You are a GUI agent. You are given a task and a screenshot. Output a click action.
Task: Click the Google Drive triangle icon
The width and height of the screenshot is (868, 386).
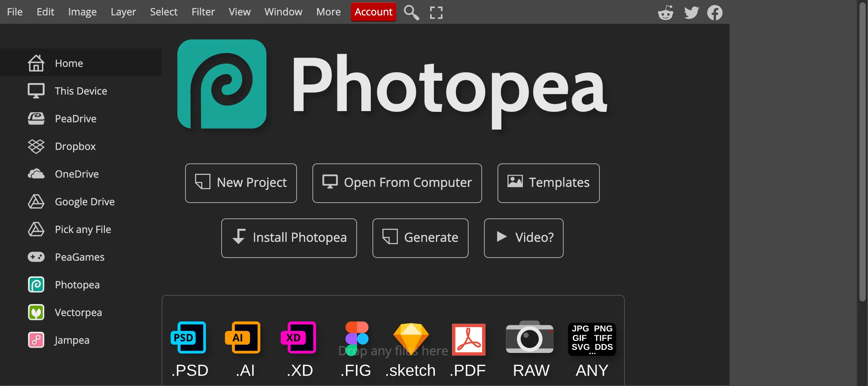click(36, 201)
